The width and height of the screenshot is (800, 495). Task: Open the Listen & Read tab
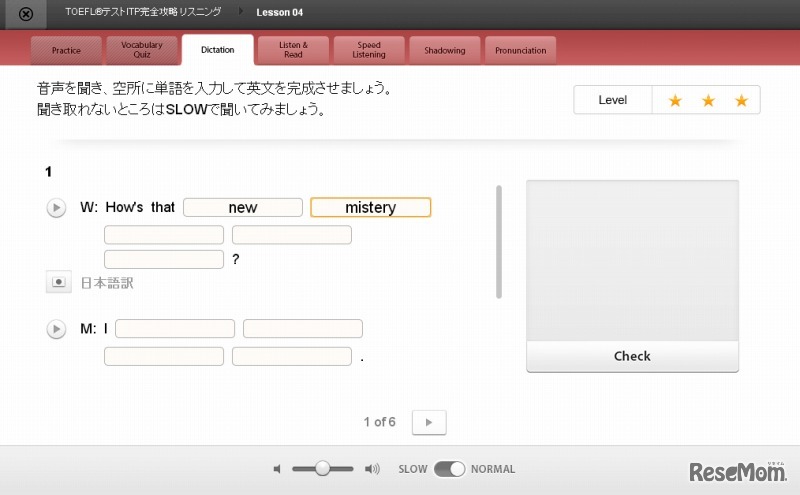click(x=293, y=50)
